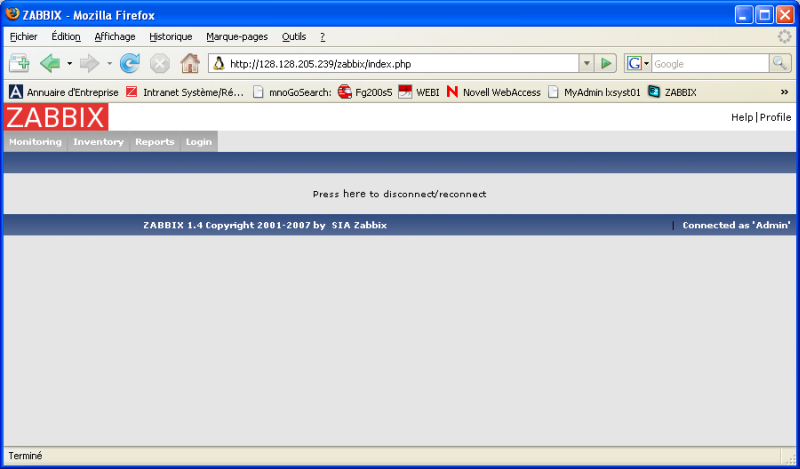800x469 pixels.
Task: Click the grey forward arrow
Action: 89,63
